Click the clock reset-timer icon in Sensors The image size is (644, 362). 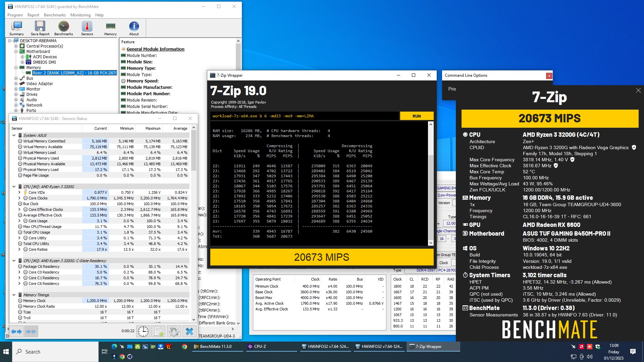(x=143, y=331)
